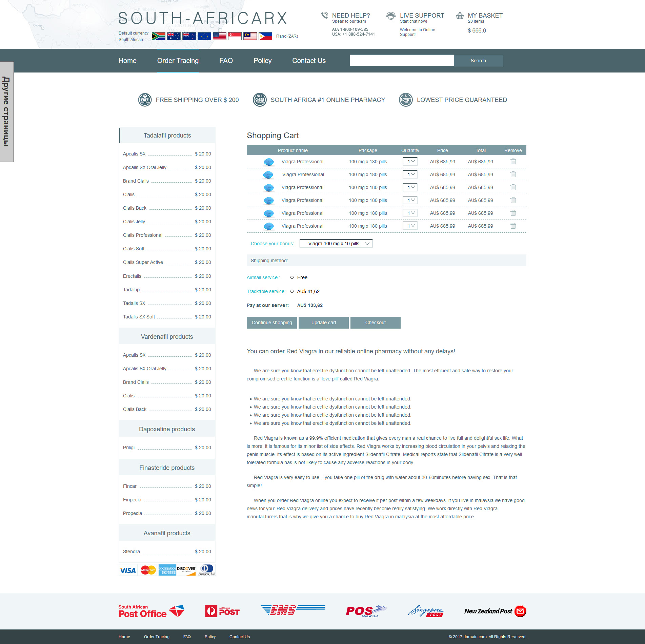Click the Search button
645x644 pixels.
(478, 61)
